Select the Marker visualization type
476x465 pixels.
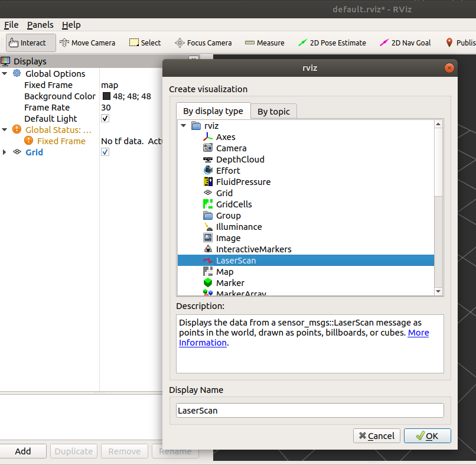point(230,283)
